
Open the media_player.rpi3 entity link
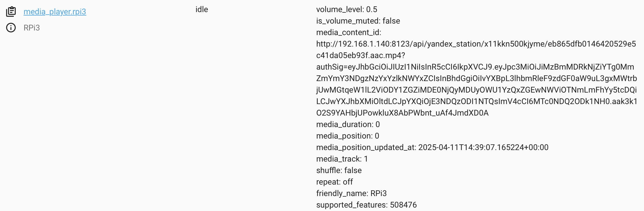[55, 11]
